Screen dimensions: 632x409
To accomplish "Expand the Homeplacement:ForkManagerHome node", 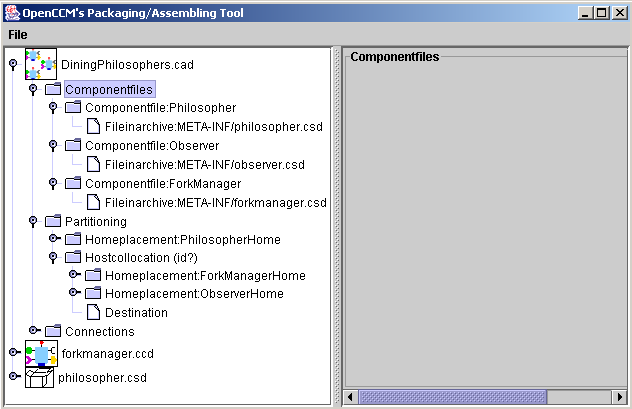I will point(75,274).
